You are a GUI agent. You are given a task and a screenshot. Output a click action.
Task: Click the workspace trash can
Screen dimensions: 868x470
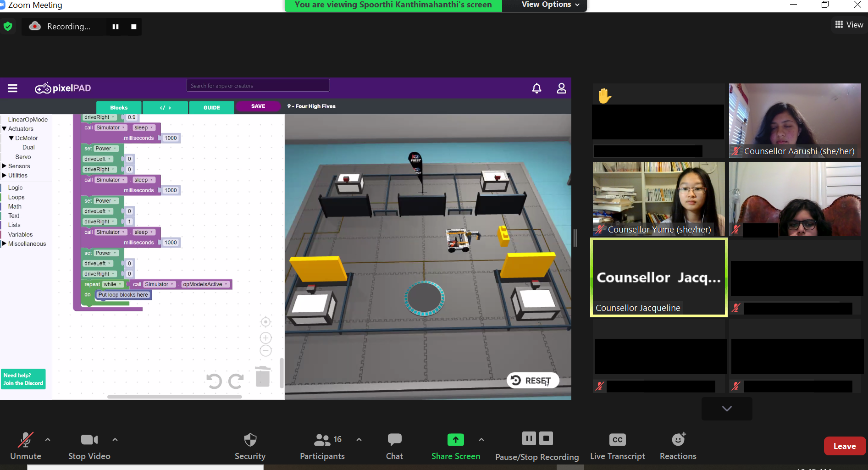(x=263, y=376)
